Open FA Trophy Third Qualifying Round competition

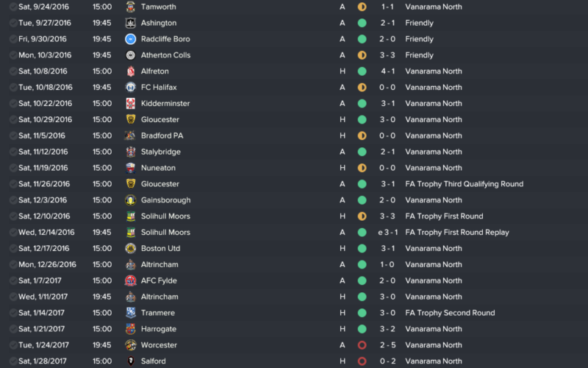point(465,184)
